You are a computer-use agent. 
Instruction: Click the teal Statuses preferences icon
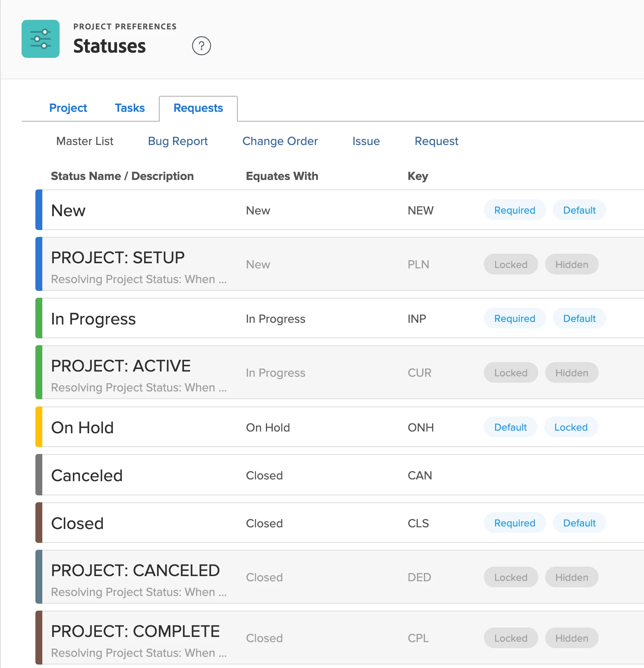coord(41,39)
